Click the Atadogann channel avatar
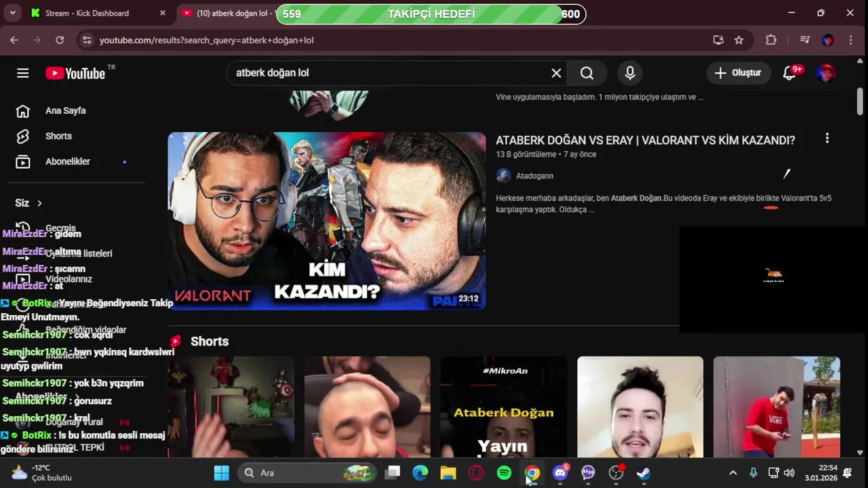868x488 pixels. tap(503, 176)
